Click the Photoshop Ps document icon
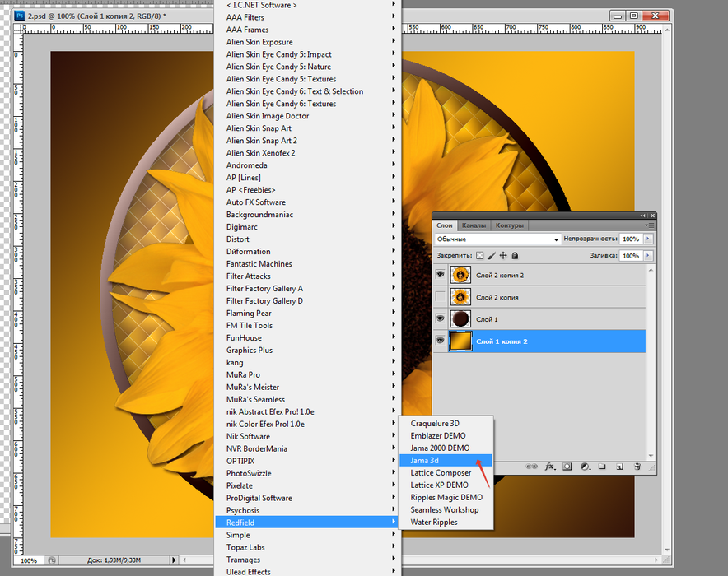 (20, 16)
